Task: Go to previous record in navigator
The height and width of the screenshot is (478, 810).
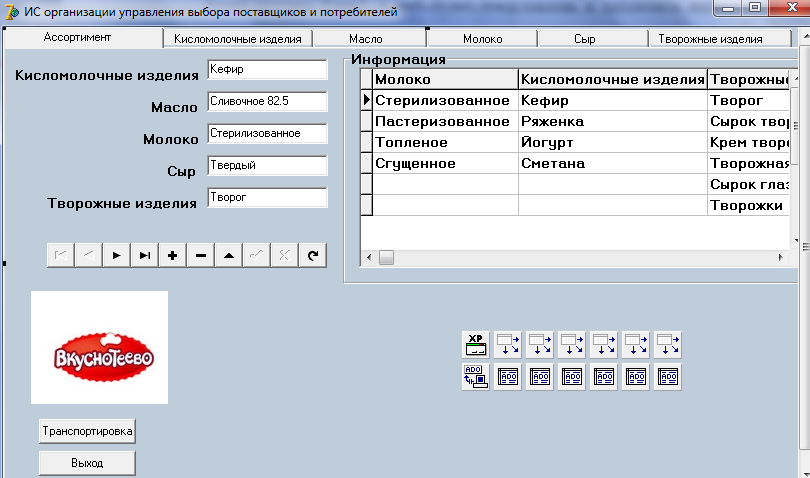Action: 88,255
